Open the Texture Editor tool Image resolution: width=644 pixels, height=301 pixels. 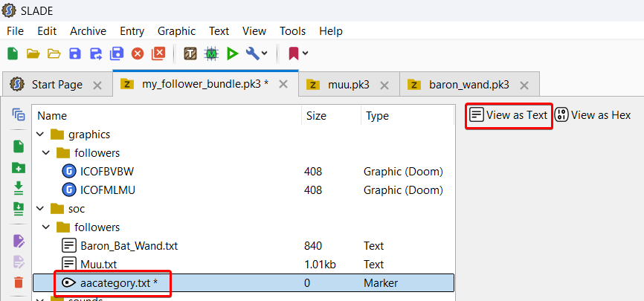[190, 54]
